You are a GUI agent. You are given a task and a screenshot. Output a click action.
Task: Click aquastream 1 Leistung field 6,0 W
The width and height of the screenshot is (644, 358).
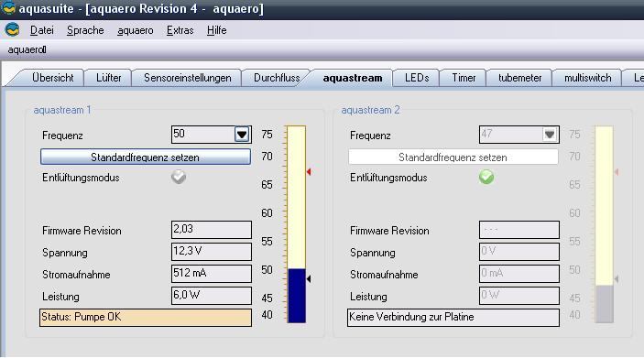pyautogui.click(x=211, y=295)
